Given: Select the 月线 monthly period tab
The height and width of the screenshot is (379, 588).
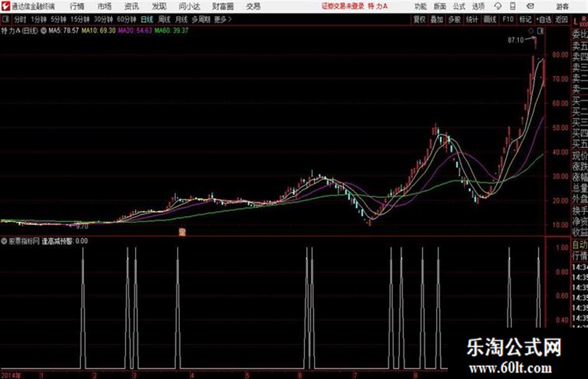Looking at the screenshot, I should click(182, 19).
